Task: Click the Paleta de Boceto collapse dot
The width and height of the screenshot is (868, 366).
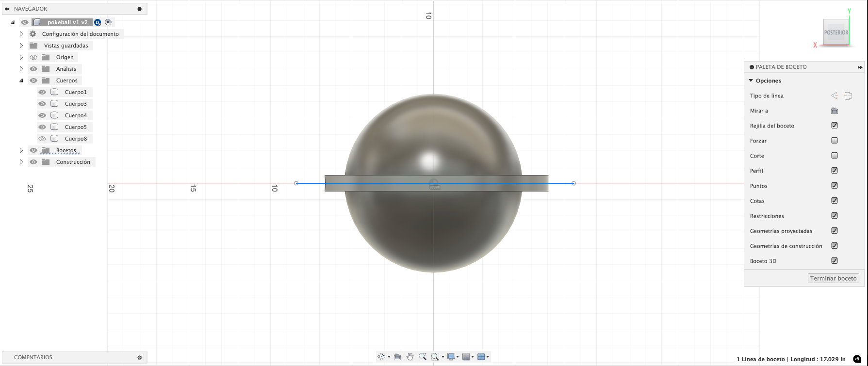Action: click(752, 67)
